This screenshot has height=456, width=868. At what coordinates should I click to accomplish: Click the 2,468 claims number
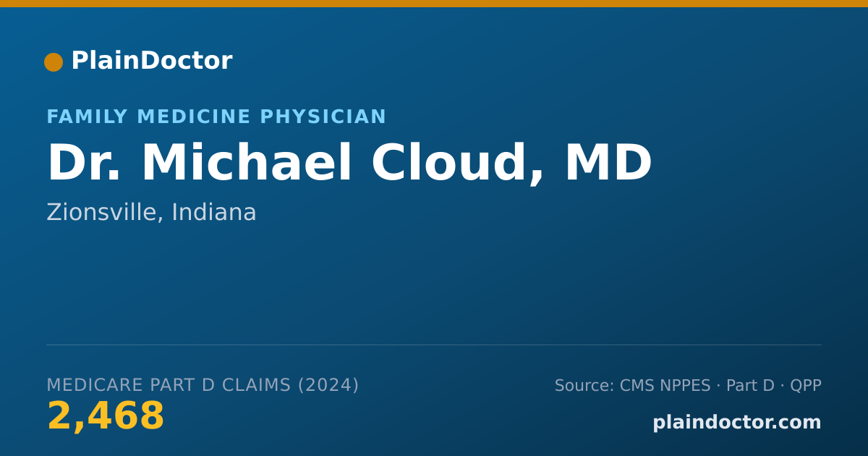[x=106, y=417]
